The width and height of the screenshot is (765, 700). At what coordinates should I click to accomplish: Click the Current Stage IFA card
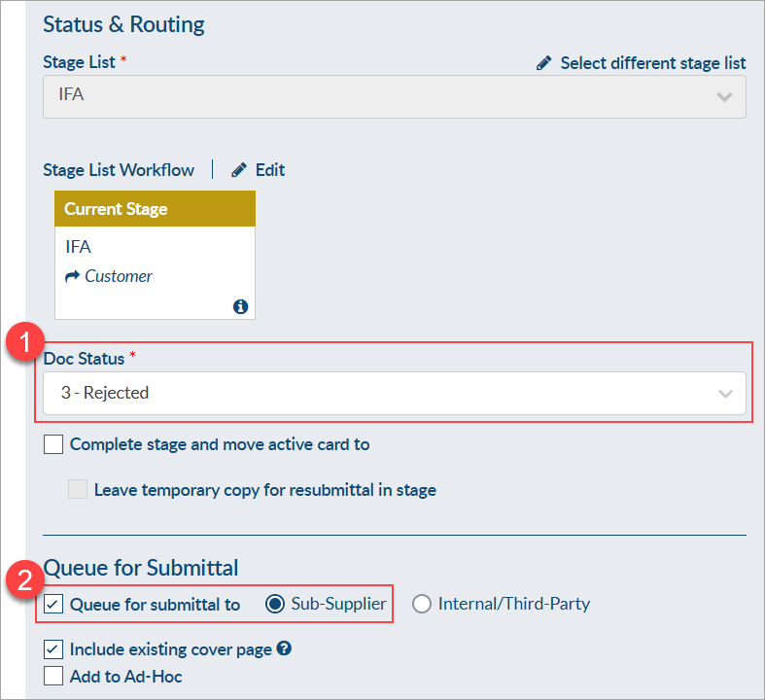[155, 255]
